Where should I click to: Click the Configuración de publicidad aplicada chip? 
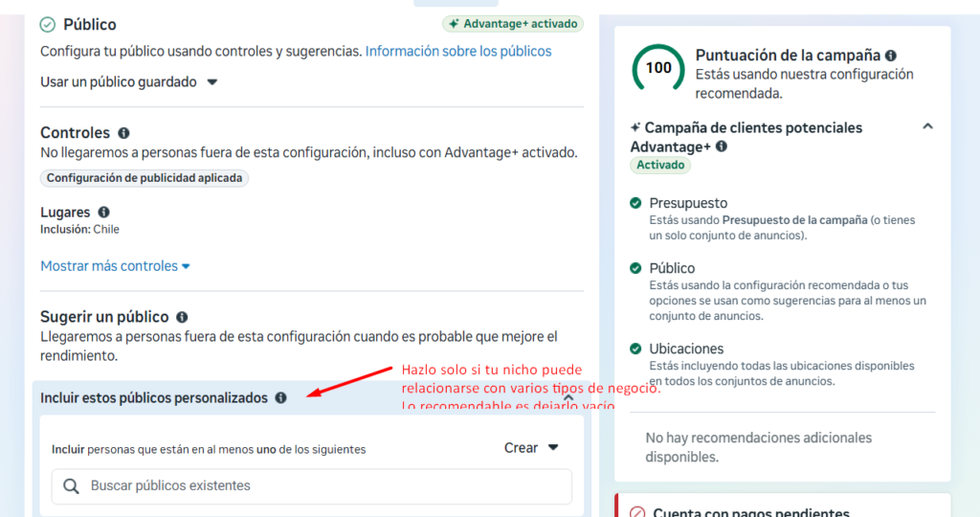(x=145, y=178)
